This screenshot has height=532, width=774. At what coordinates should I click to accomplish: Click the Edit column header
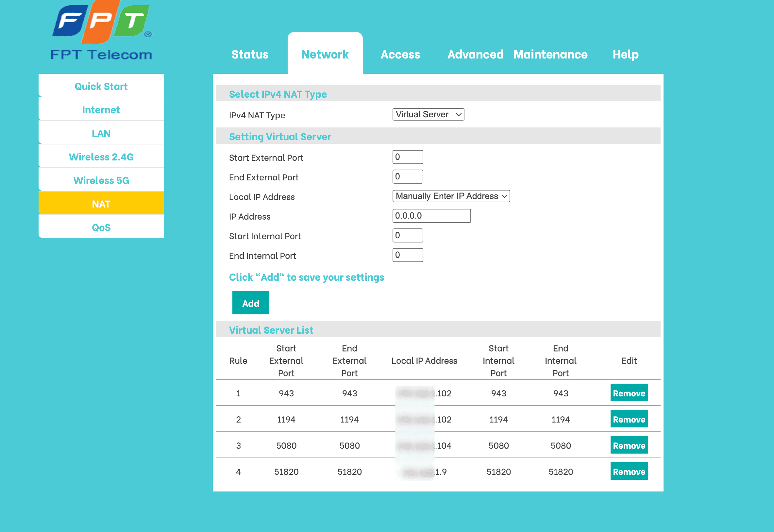click(629, 361)
